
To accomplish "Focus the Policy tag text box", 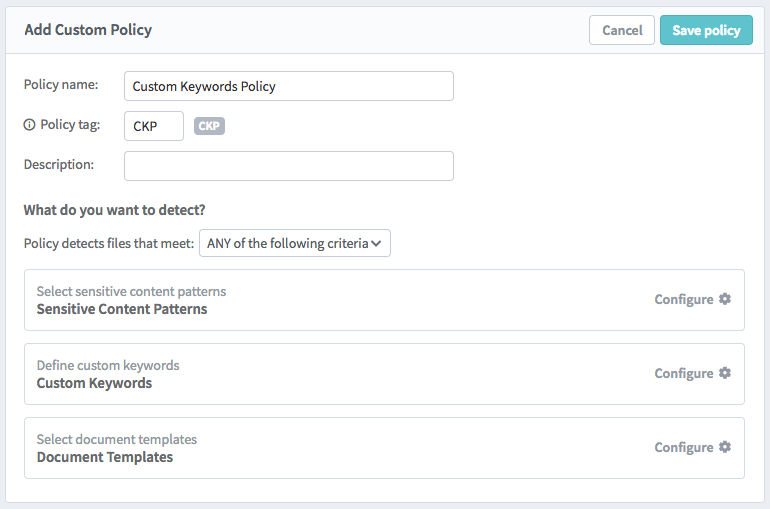I will coord(154,126).
